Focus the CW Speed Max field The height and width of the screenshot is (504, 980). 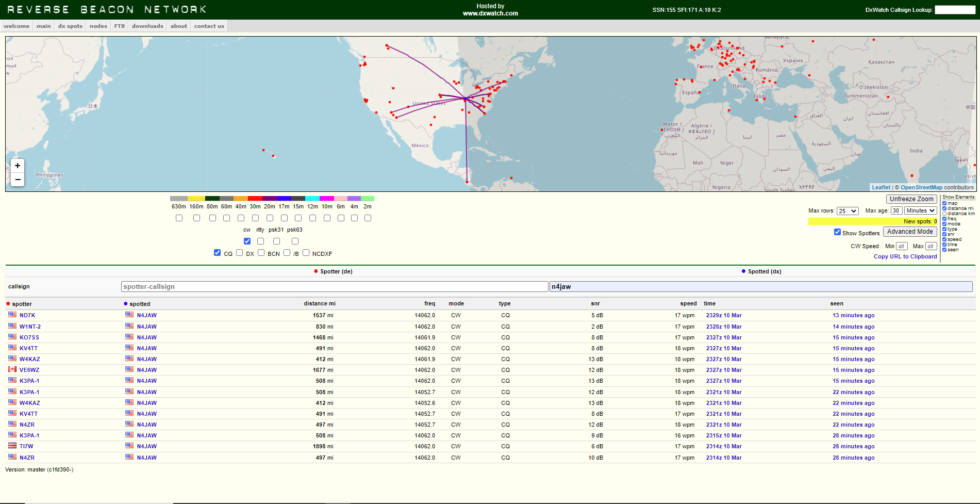click(x=931, y=246)
